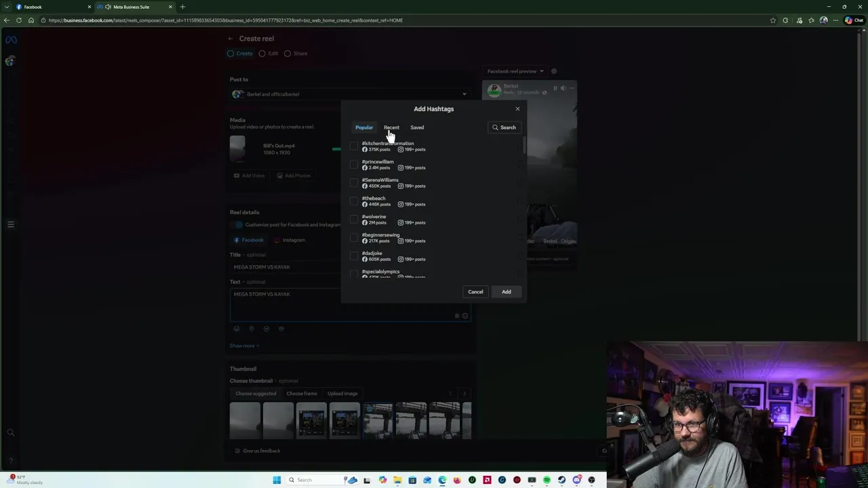Open browser settings ellipsis menu
The height and width of the screenshot is (488, 868).
836,20
